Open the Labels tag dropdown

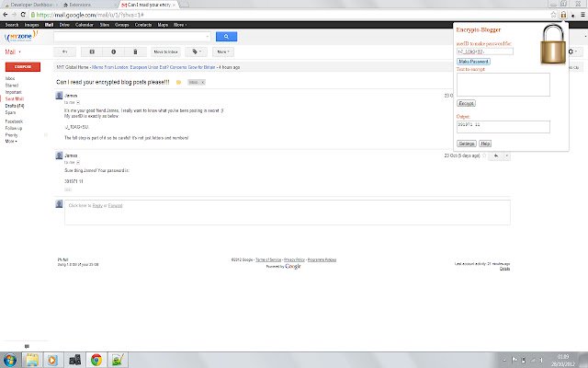(196, 52)
